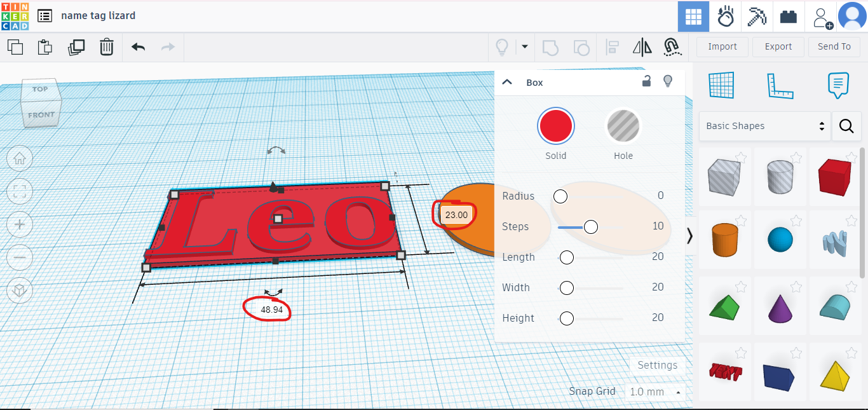Click the Cruise tool icon
Screen dimensions: 868x410
coord(672,46)
